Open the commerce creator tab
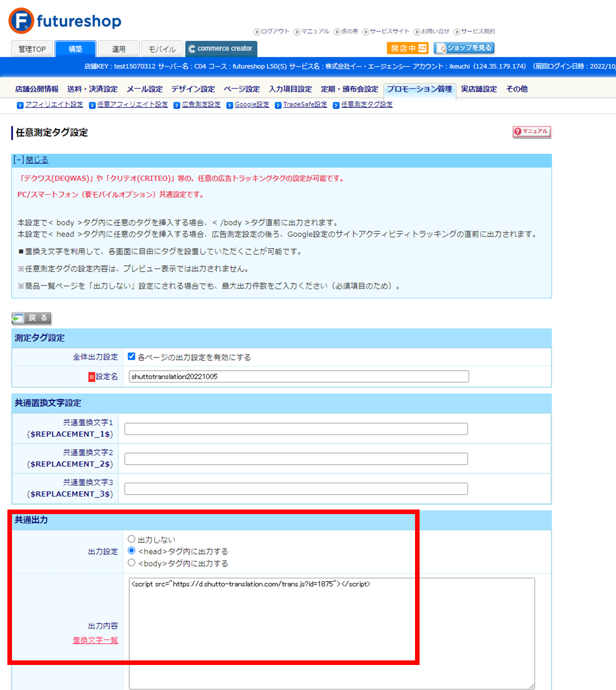Image resolution: width=616 pixels, height=690 pixels. 221,49
